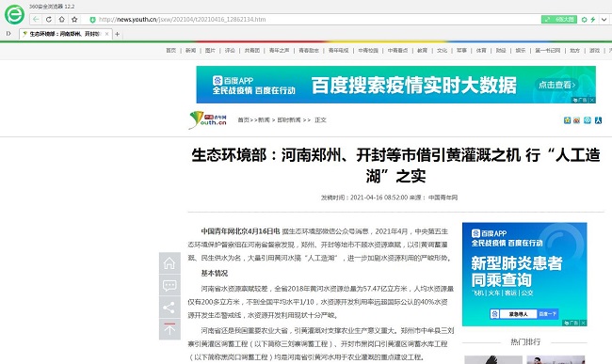Go to browser home page icon
The height and width of the screenshot is (364, 612).
click(61, 19)
